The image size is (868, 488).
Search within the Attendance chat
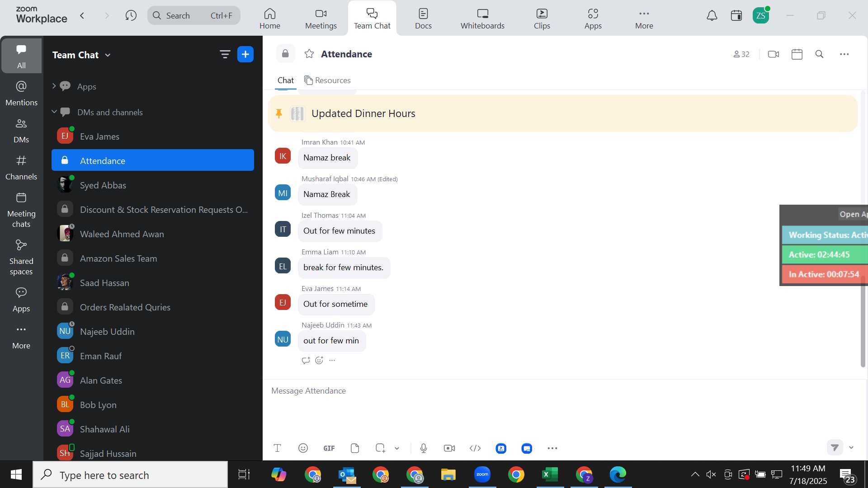pyautogui.click(x=819, y=54)
